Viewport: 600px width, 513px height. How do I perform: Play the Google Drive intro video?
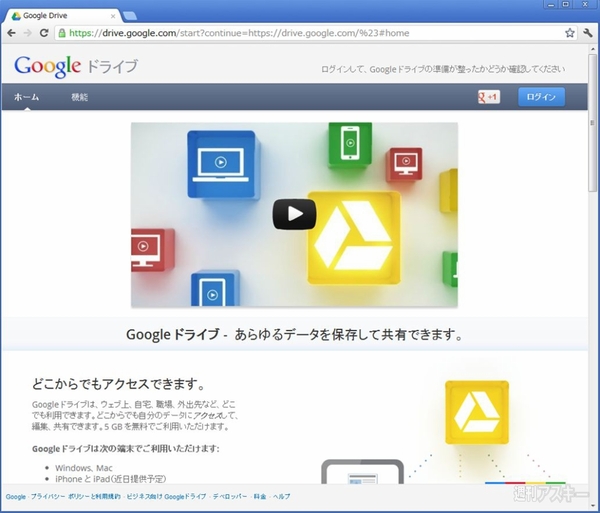(x=294, y=214)
